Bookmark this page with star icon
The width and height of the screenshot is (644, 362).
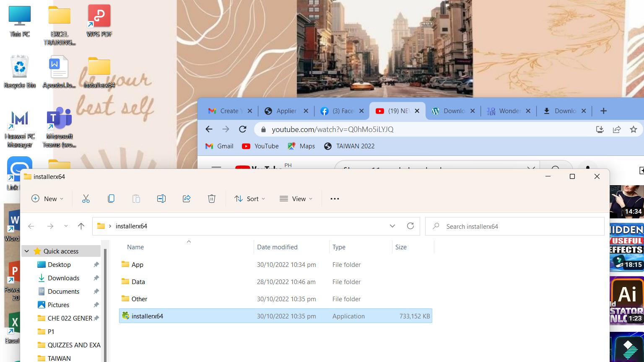(634, 129)
